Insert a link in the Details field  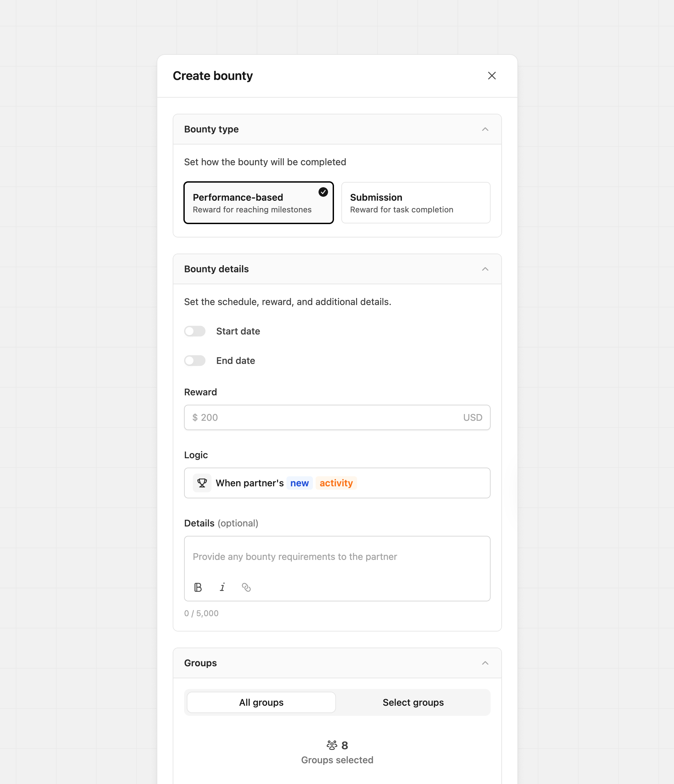247,587
